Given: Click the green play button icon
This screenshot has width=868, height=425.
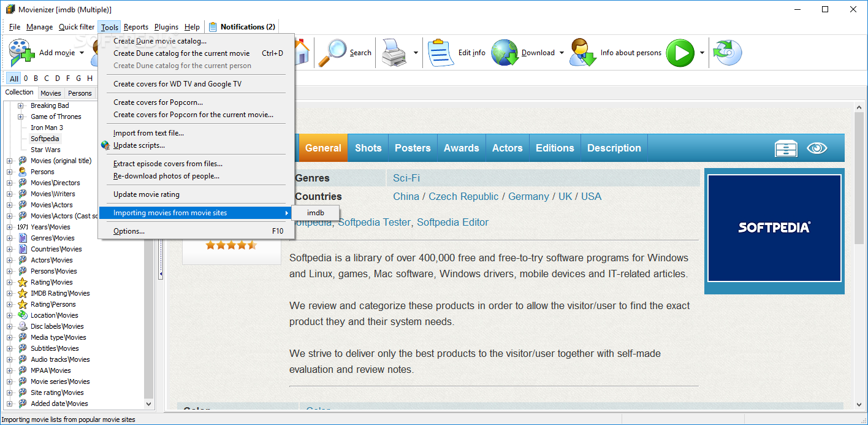Looking at the screenshot, I should [x=680, y=53].
